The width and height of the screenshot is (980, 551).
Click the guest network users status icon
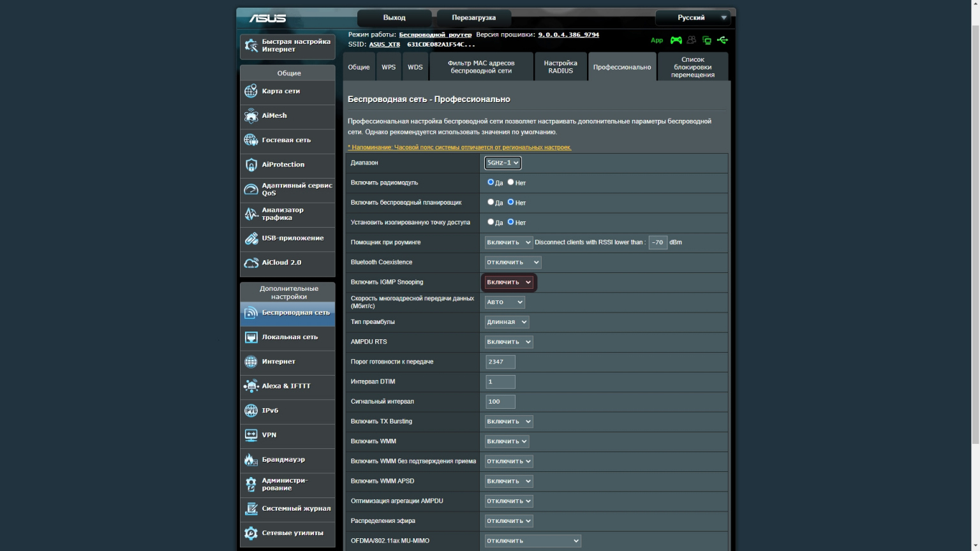coord(692,40)
